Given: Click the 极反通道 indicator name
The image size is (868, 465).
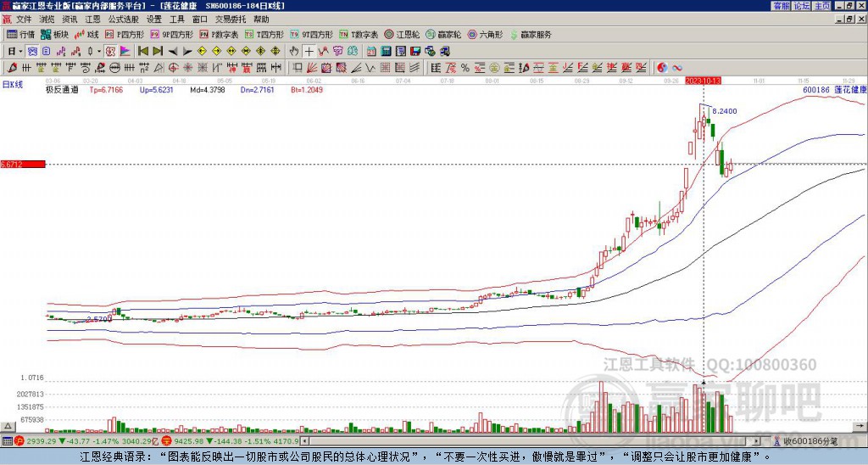Looking at the screenshot, I should tap(62, 89).
